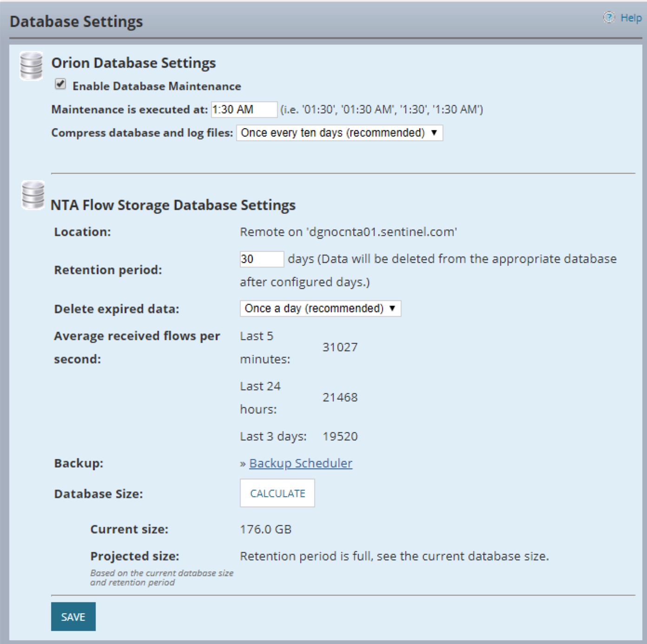The image size is (647, 644).
Task: Focus the Retention period days field
Action: 262,259
